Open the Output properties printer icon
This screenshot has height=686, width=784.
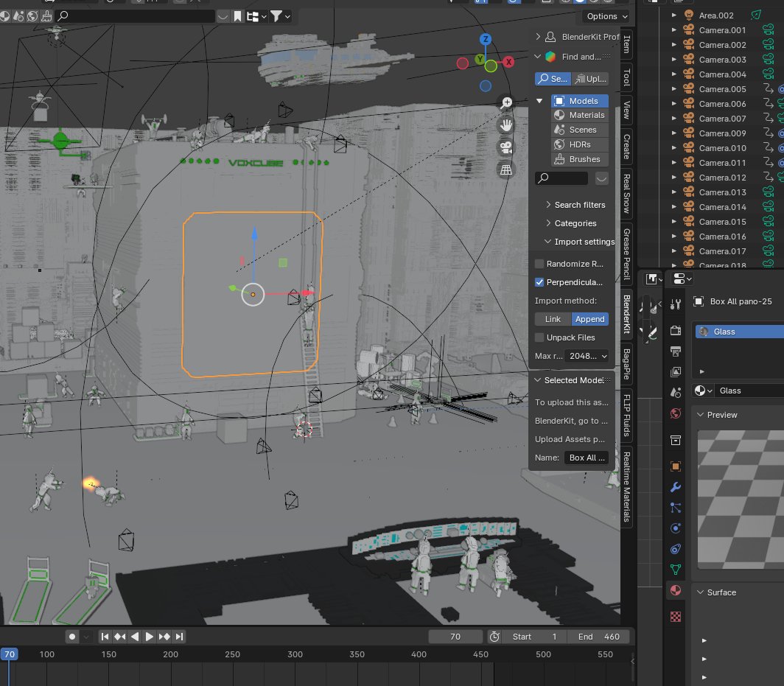tap(676, 351)
